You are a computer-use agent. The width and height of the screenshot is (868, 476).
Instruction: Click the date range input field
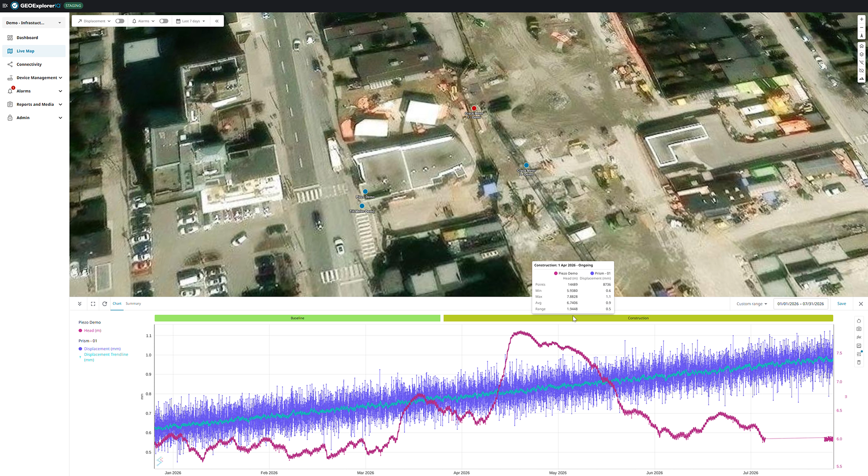coord(801,304)
